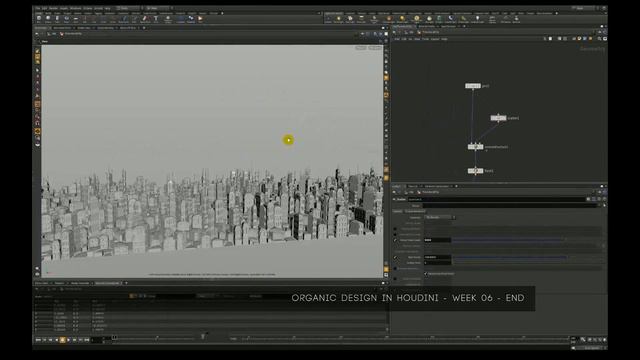The image size is (640, 360).
Task: Click the second parameter slider below Force Total Count
Action: pos(527,257)
